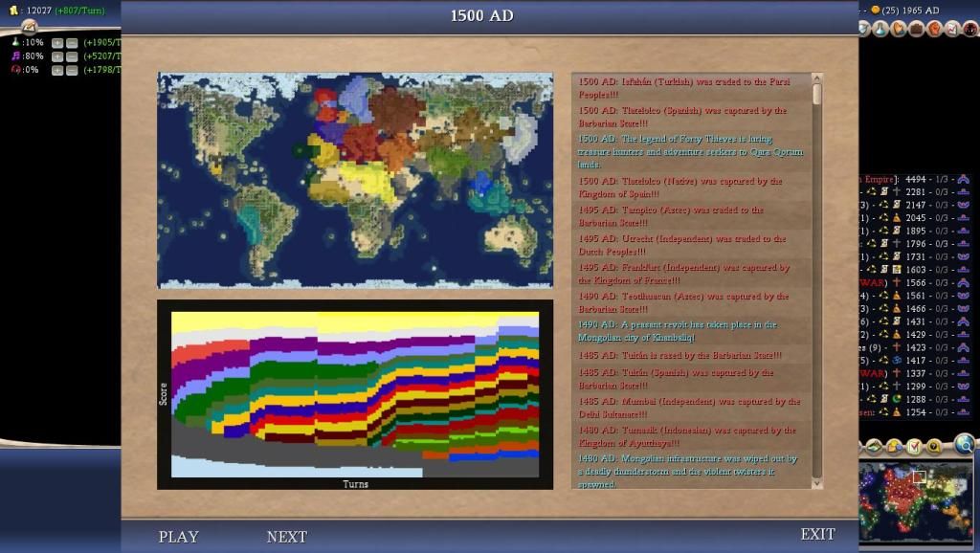Click the Islam crescent icon beside 1288
The width and height of the screenshot is (980, 553).
tap(896, 399)
